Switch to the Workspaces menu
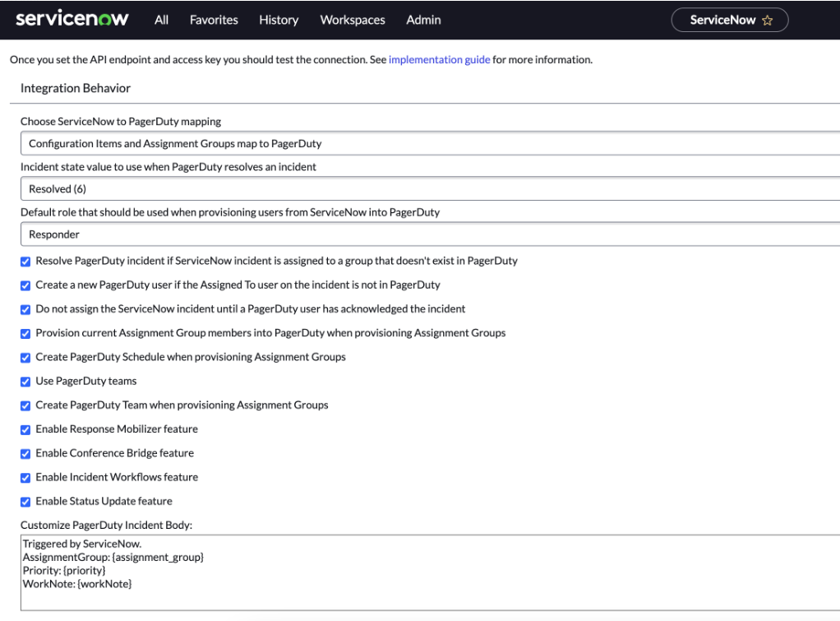 coord(352,20)
